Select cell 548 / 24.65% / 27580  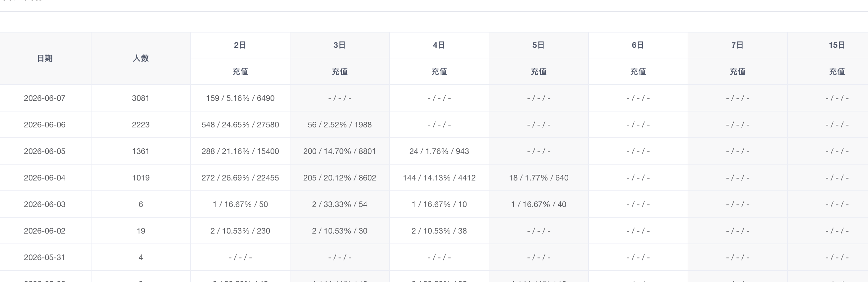point(240,125)
